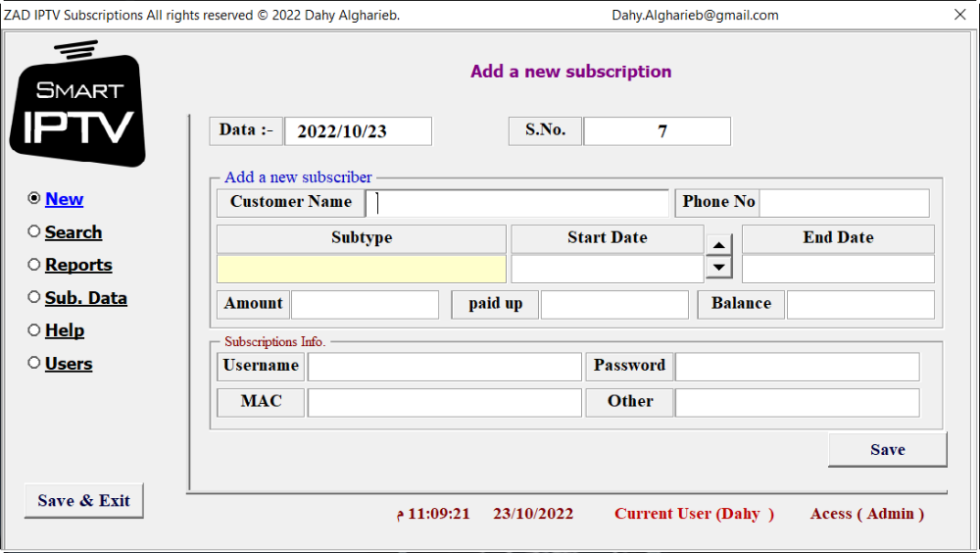Click the Customer Name label
980x553 pixels.
point(291,202)
